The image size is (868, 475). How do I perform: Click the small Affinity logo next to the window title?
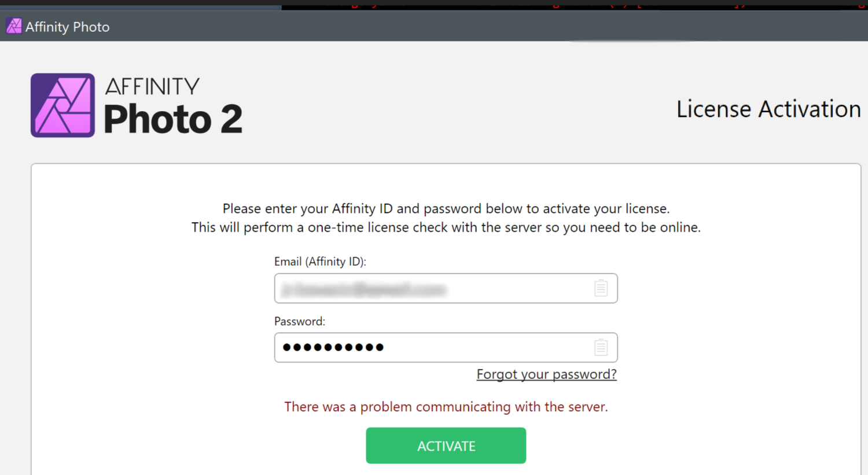(13, 25)
